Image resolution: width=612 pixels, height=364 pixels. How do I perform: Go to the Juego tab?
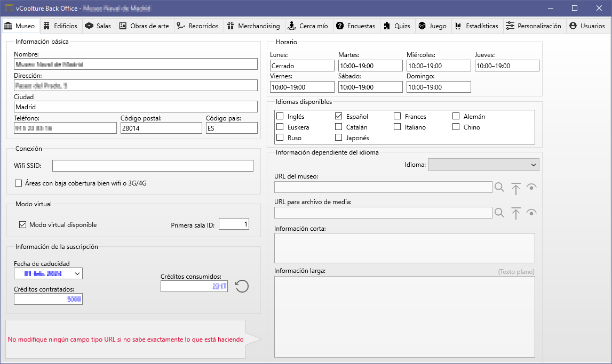[x=433, y=26]
